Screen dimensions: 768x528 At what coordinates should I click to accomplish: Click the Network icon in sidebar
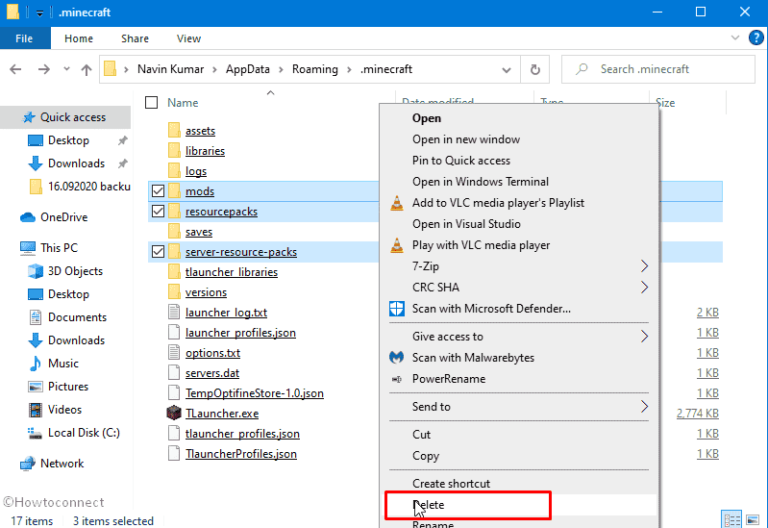[x=28, y=463]
